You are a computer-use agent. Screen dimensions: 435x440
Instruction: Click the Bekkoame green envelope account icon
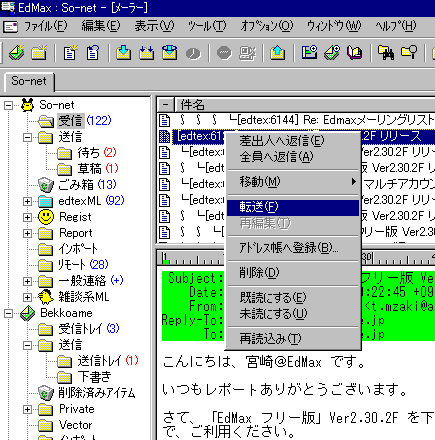[x=27, y=313]
